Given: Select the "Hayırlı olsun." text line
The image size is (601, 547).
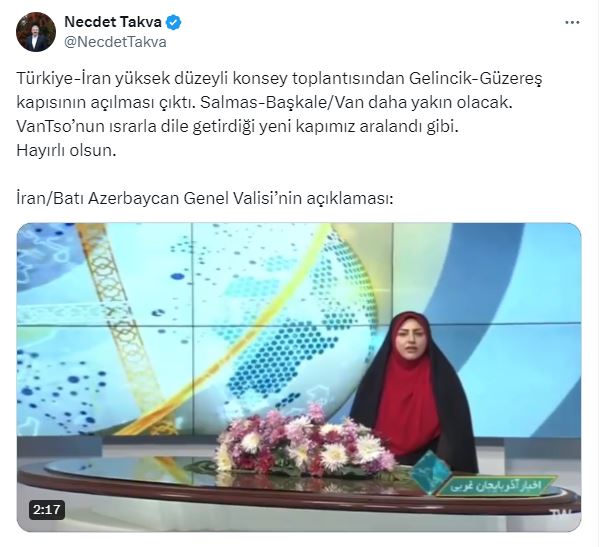Looking at the screenshot, I should [x=66, y=151].
